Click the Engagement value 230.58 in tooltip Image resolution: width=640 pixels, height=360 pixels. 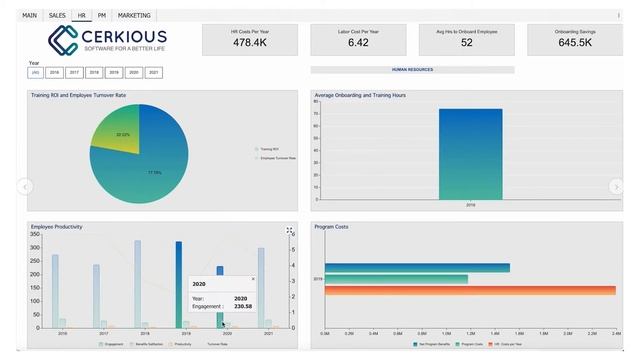(243, 306)
